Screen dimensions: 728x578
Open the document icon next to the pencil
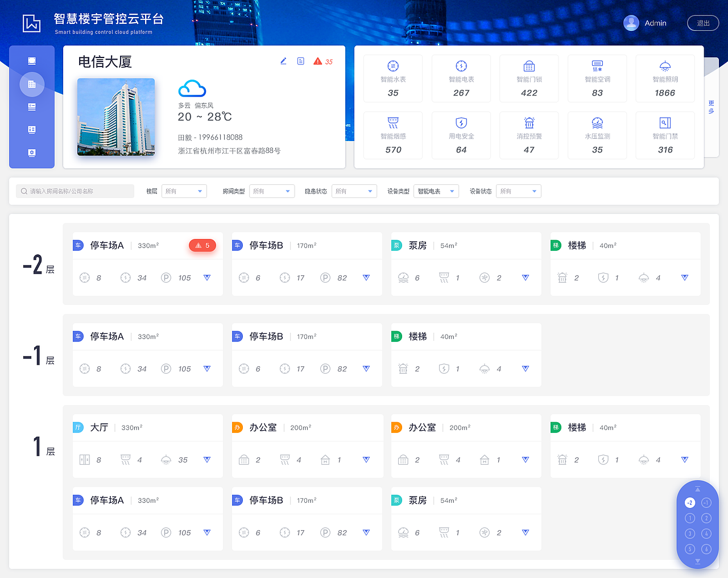point(300,61)
